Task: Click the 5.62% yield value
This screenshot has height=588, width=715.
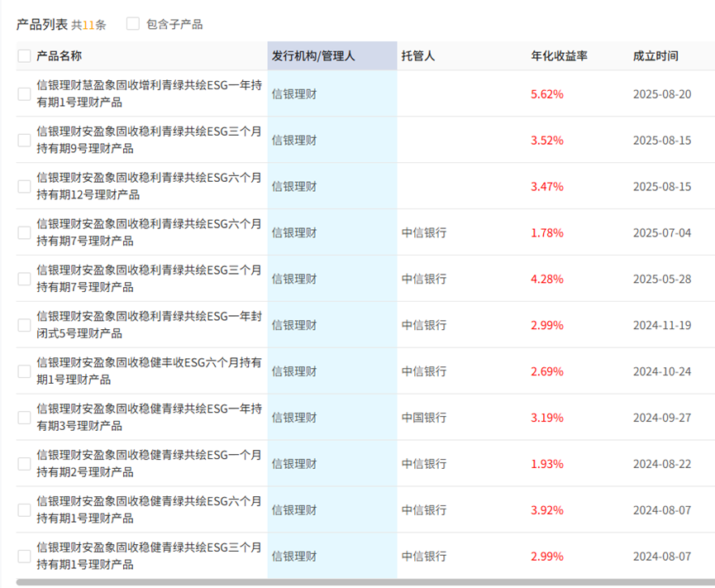Action: pos(548,93)
